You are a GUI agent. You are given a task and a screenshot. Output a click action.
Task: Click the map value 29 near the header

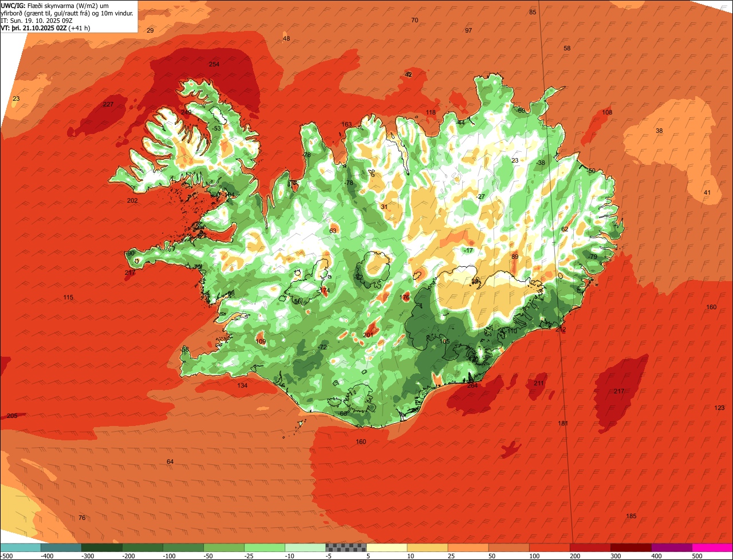[x=150, y=30]
